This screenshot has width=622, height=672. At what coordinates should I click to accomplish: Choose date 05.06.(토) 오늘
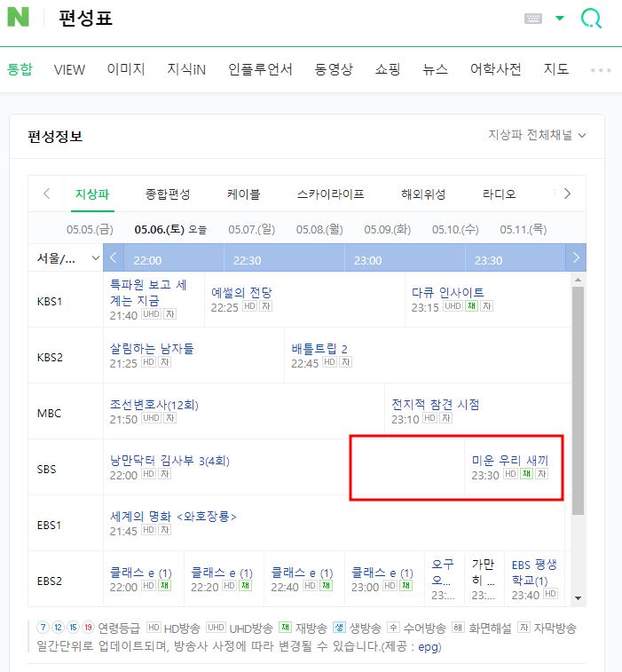[170, 230]
